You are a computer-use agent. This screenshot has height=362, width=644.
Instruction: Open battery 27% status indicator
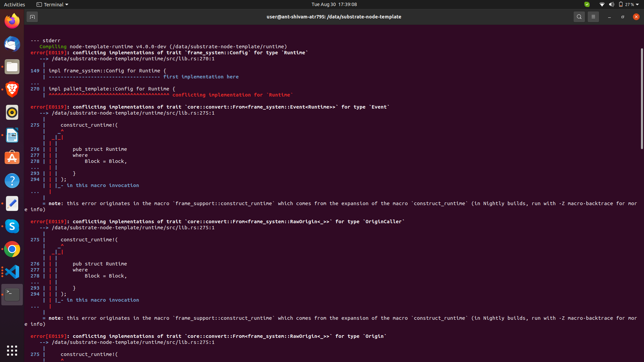click(x=627, y=4)
